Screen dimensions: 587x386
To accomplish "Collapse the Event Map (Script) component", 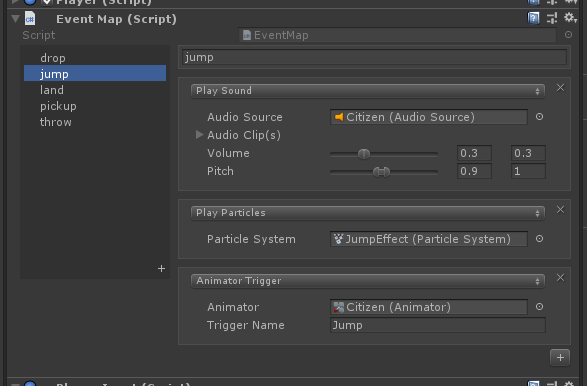I will click(x=15, y=19).
